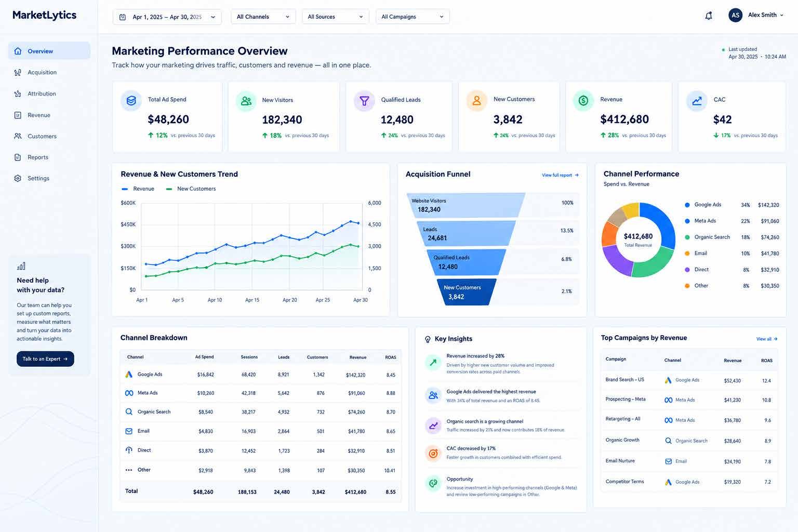This screenshot has height=532, width=798.
Task: Click the Website Visitors funnel stage
Action: click(x=465, y=205)
